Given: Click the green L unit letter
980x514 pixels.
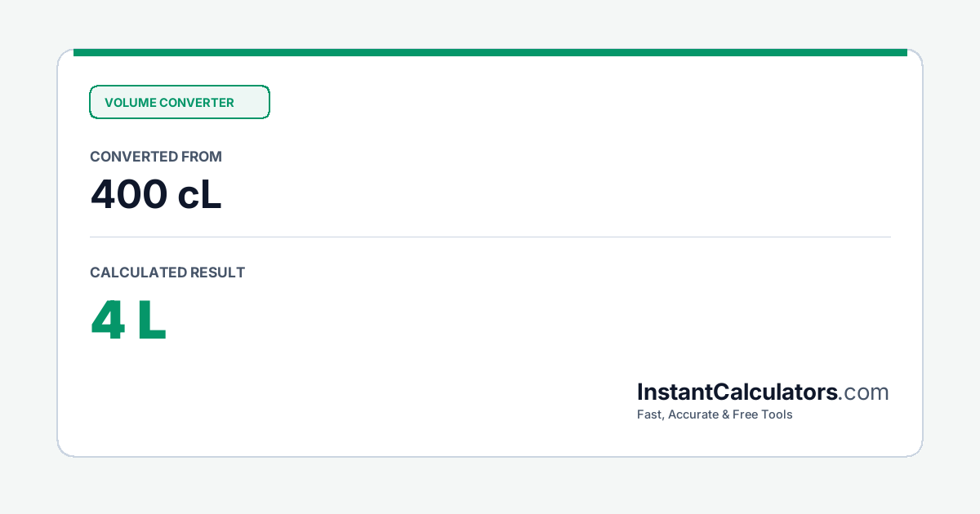Looking at the screenshot, I should click(153, 321).
